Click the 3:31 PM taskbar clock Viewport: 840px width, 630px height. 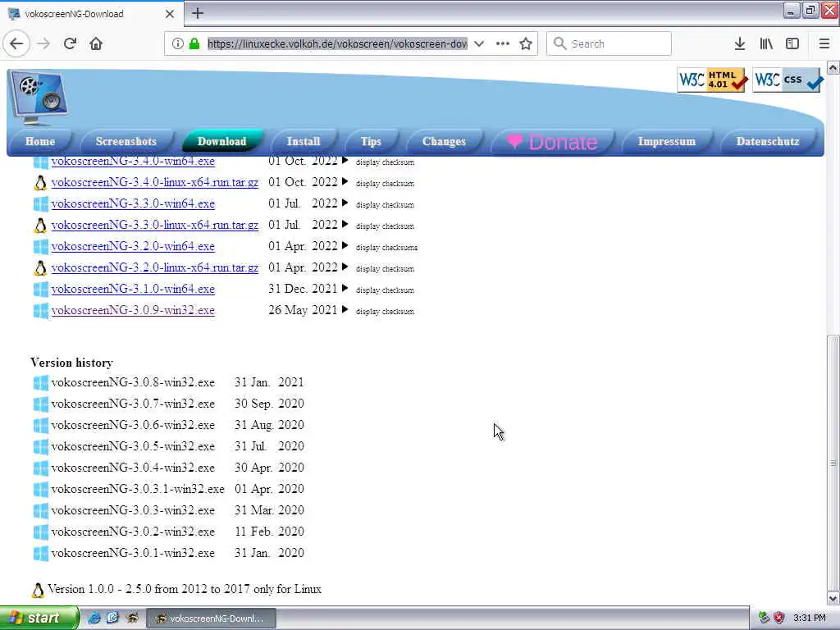(x=810, y=618)
